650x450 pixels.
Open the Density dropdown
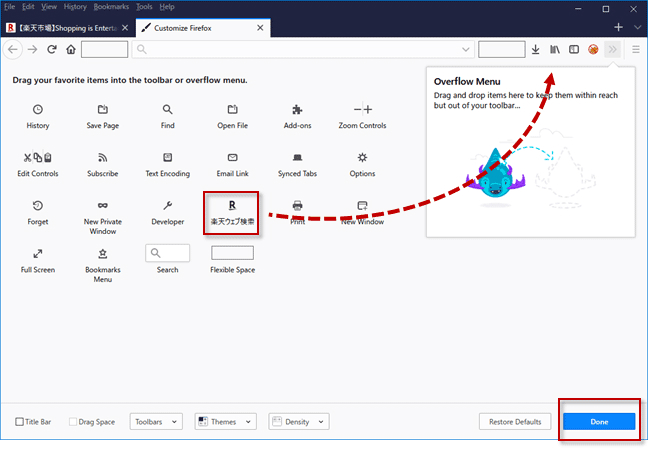[x=299, y=422]
